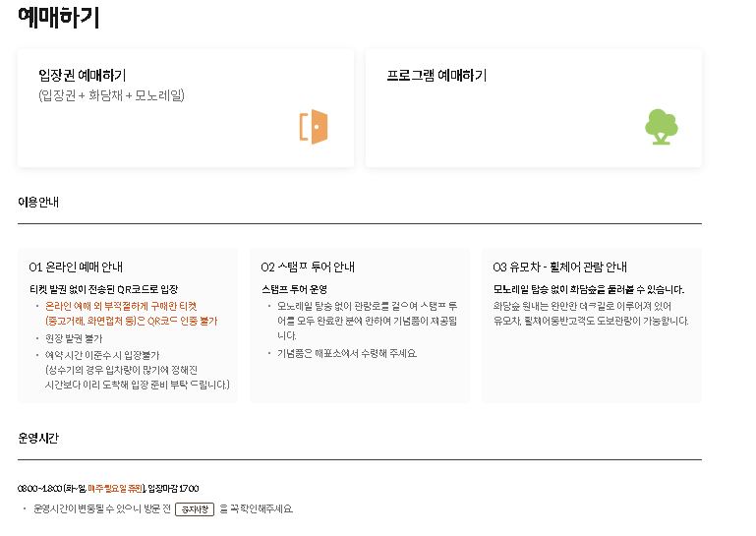Open 입장권 예매하기 card title

[83, 76]
